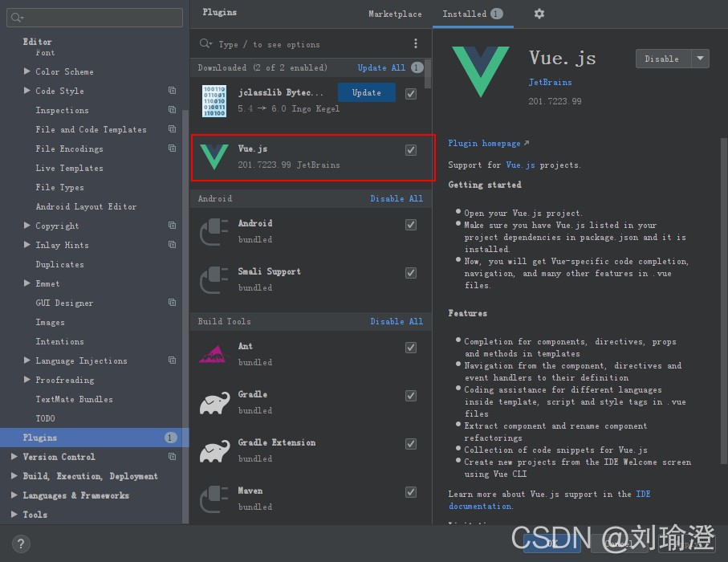Expand the Inlay Hints node
Image resolution: width=728 pixels, height=562 pixels.
tap(27, 244)
